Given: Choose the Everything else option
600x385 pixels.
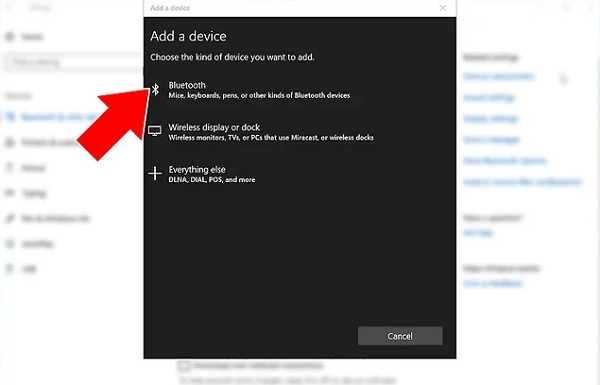Looking at the screenshot, I should coord(197,170).
